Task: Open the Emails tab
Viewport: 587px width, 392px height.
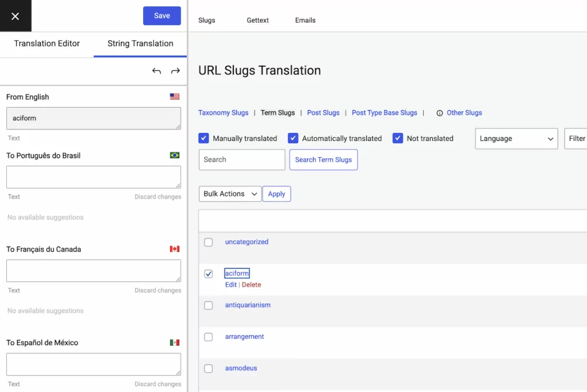Action: pos(305,20)
